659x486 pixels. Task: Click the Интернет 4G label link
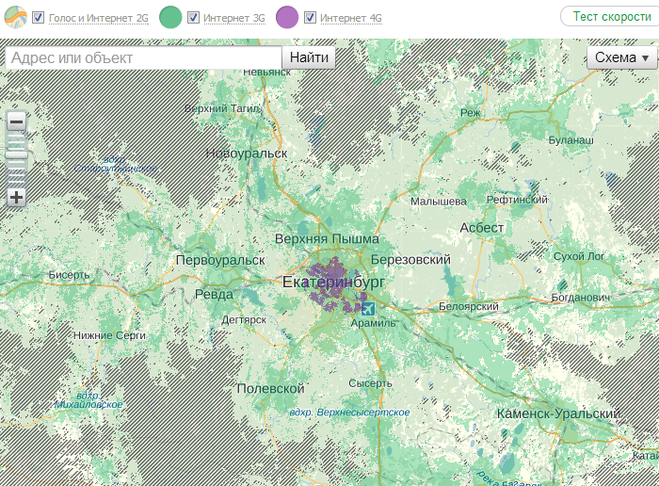click(x=351, y=18)
